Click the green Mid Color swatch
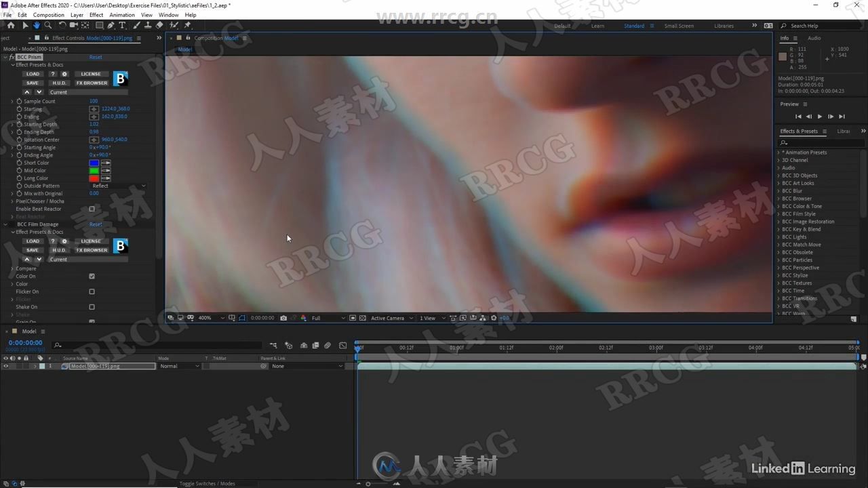The height and width of the screenshot is (488, 868). pos(94,170)
